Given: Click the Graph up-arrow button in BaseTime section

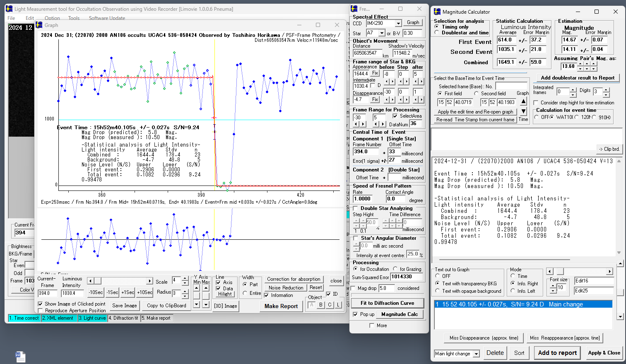Looking at the screenshot, I should (x=523, y=102).
